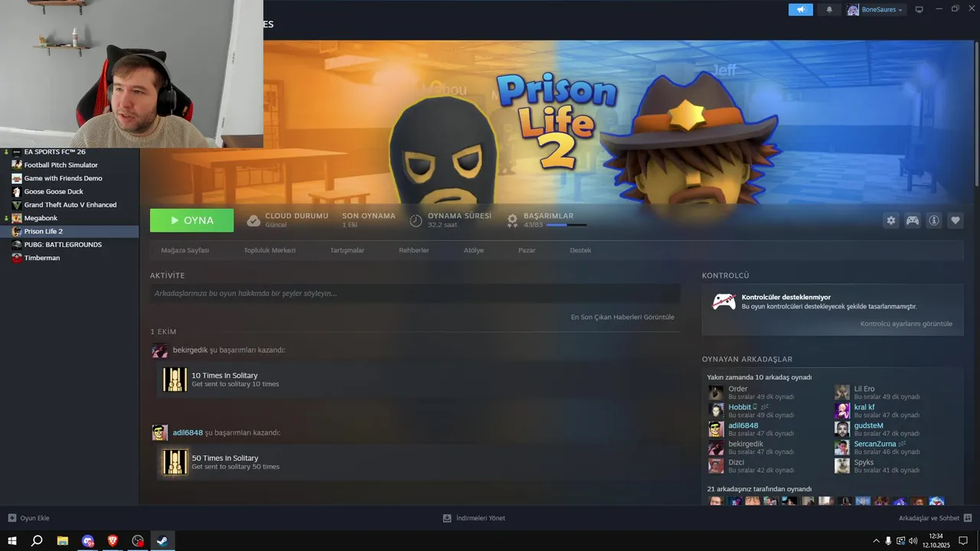Open friend Order's profile

738,389
